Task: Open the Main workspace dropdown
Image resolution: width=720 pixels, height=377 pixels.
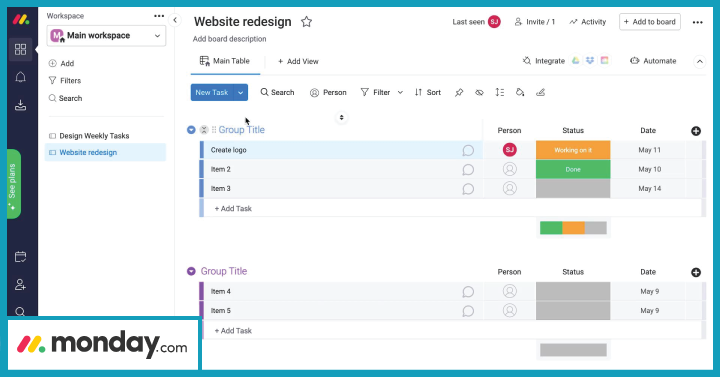Action: pos(106,35)
